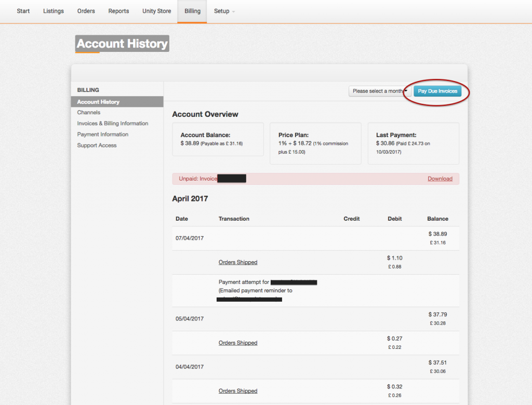The height and width of the screenshot is (405, 532).
Task: Open the Reports tab
Action: click(x=118, y=11)
